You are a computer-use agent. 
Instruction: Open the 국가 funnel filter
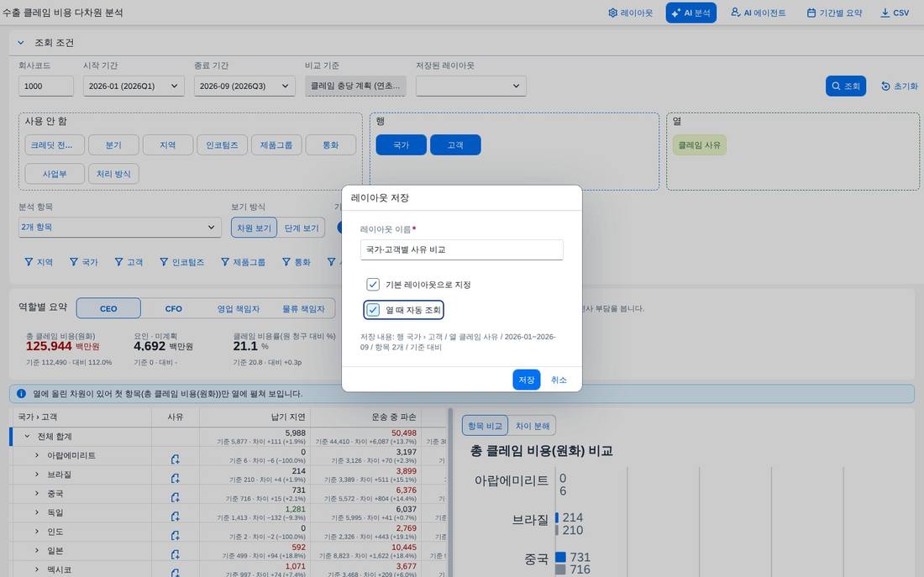(84, 262)
